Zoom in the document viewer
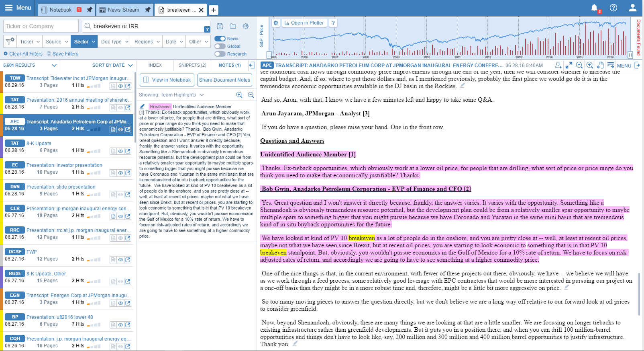 coord(590,65)
